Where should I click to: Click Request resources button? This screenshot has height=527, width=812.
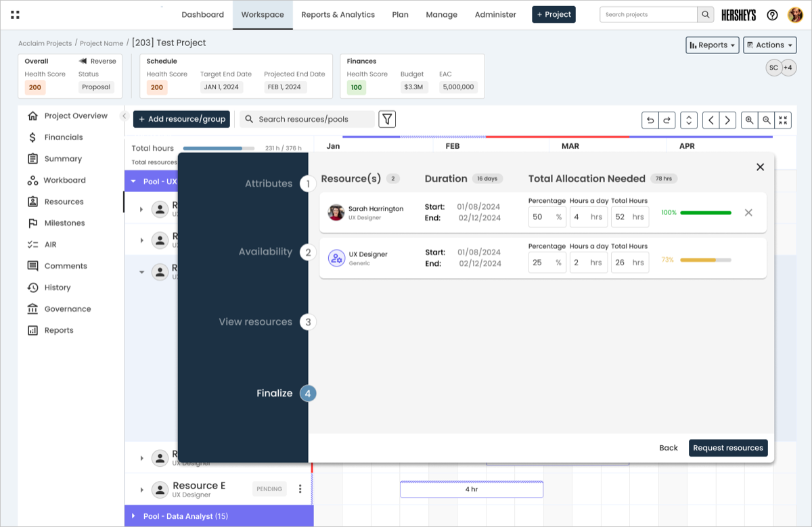pos(728,448)
